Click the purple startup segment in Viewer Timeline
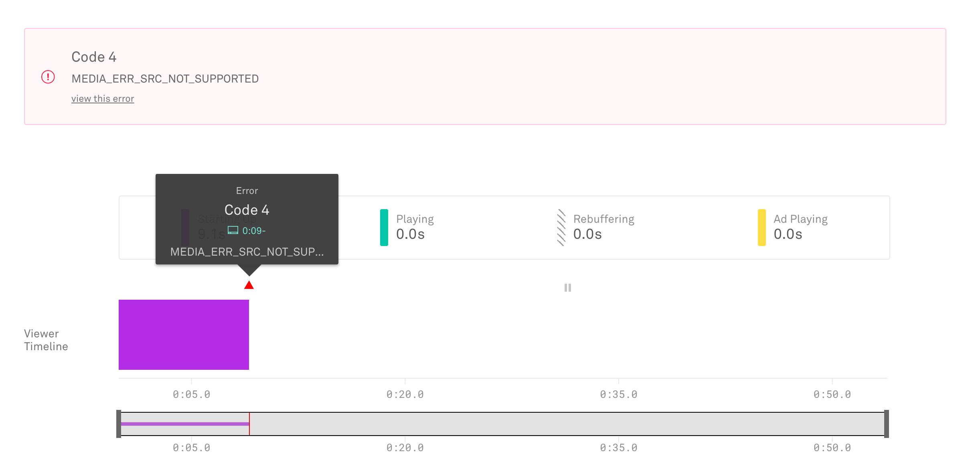 click(184, 335)
